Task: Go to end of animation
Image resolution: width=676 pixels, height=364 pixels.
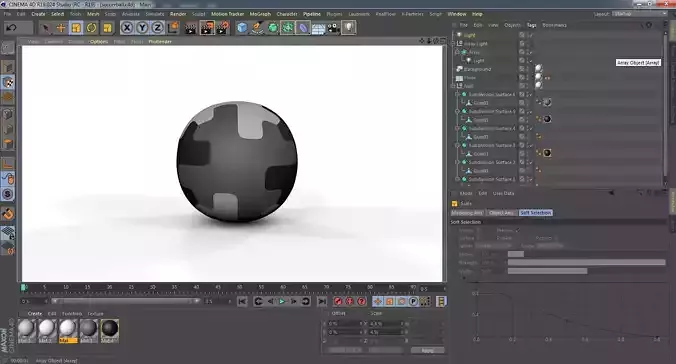Action: tap(322, 301)
